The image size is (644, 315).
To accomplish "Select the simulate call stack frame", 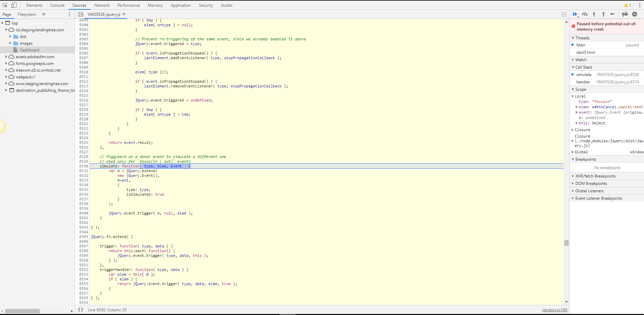I will click(x=607, y=74).
